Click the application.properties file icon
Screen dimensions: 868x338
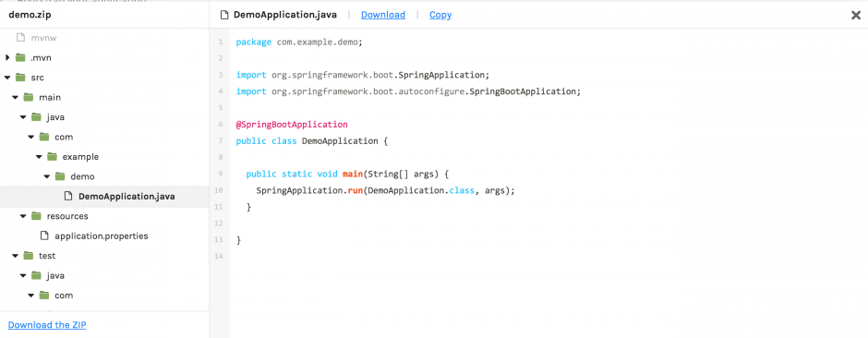click(44, 235)
